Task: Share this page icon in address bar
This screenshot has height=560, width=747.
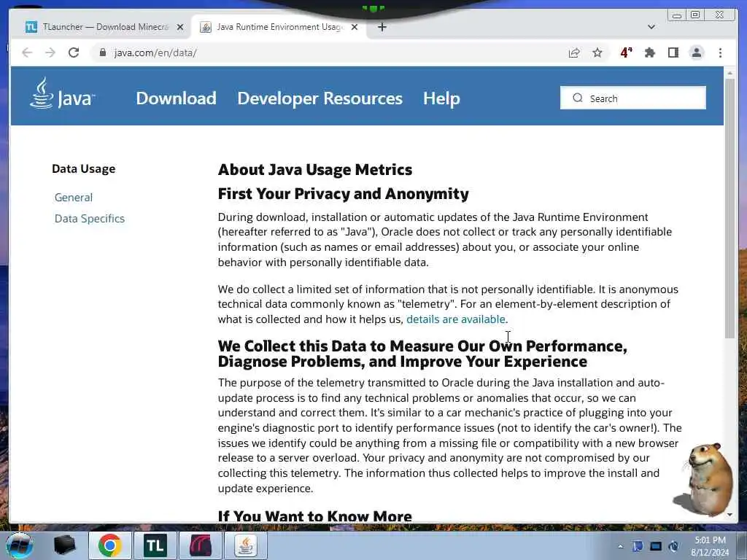Action: click(x=574, y=52)
